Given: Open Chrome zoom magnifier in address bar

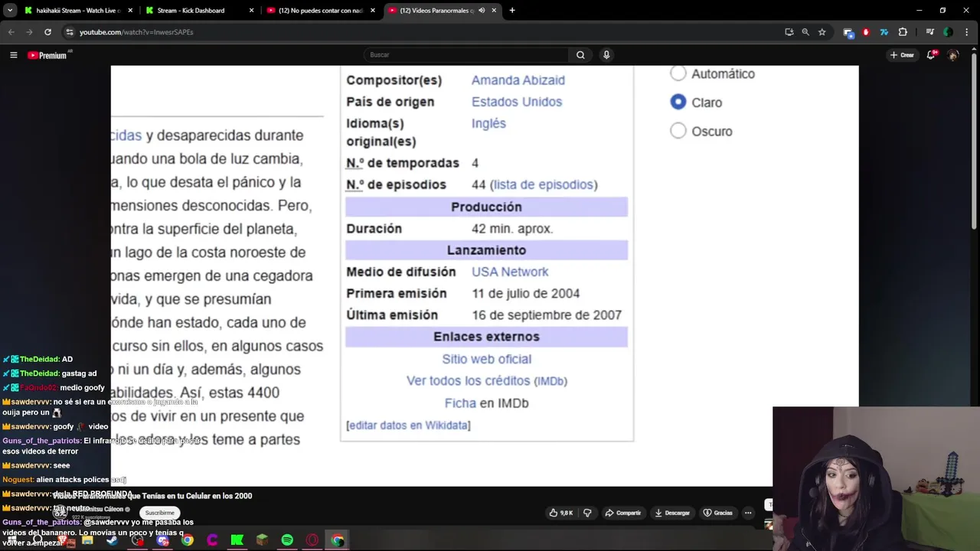Looking at the screenshot, I should (805, 32).
